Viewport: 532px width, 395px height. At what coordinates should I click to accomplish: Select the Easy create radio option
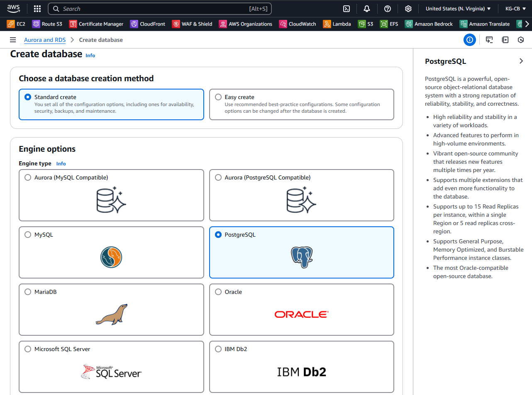coord(218,97)
